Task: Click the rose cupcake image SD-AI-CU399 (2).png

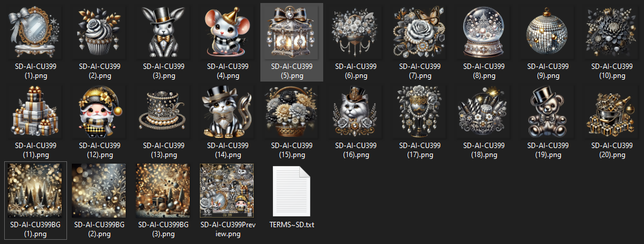Action: click(x=100, y=32)
